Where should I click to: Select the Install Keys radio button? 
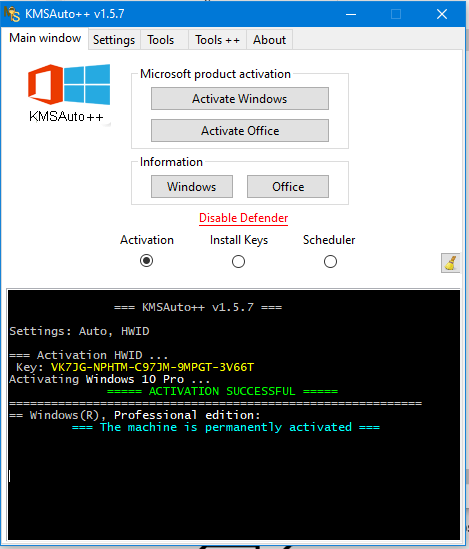238,262
